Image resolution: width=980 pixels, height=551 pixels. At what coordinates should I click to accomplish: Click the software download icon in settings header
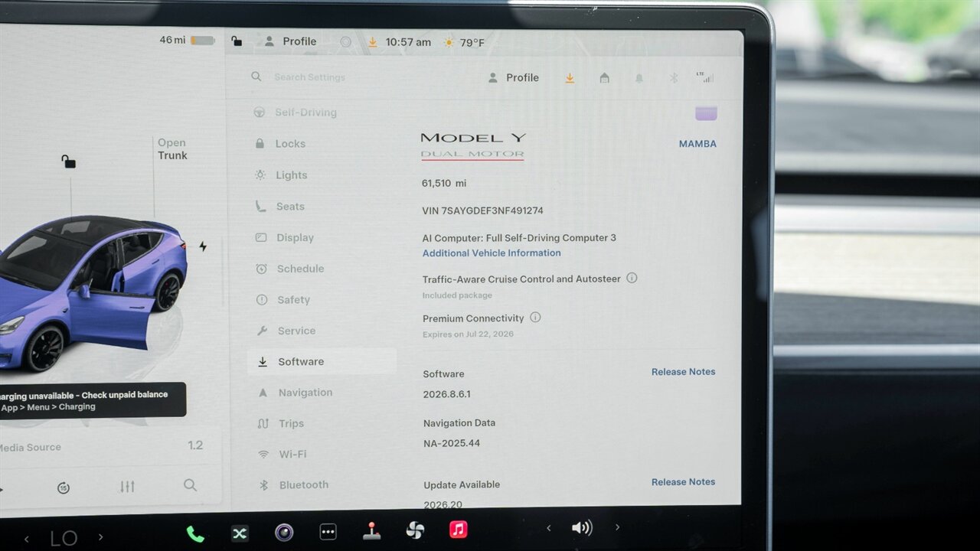tap(570, 78)
